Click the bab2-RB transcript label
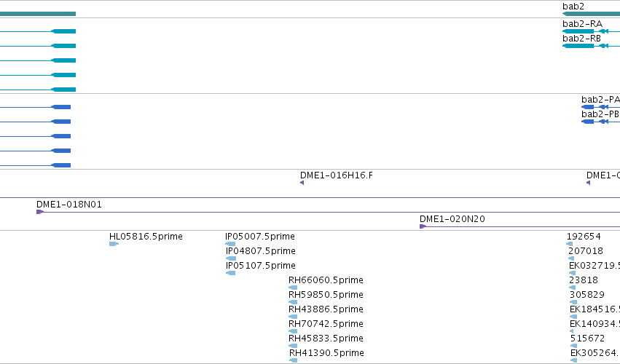 point(581,39)
